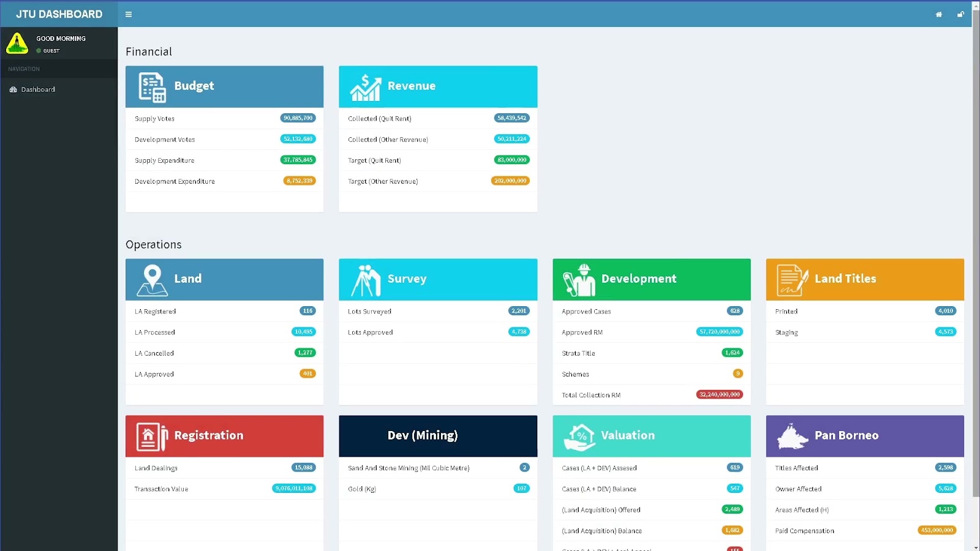980x551 pixels.
Task: Click the Approved RM 57,720,000,000 badge
Action: click(x=720, y=332)
